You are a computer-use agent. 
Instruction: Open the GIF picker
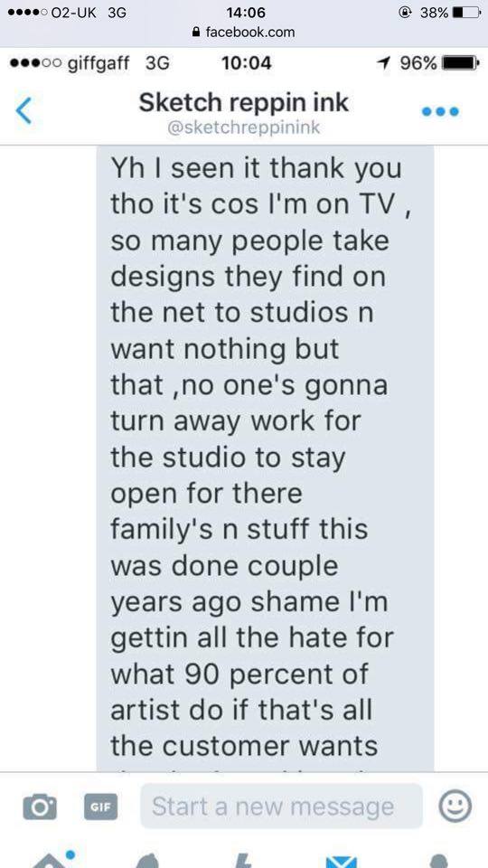(100, 806)
